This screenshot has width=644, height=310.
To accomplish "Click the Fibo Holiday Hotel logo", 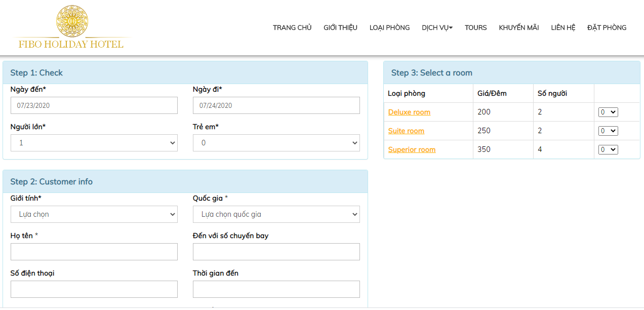I will pyautogui.click(x=71, y=27).
